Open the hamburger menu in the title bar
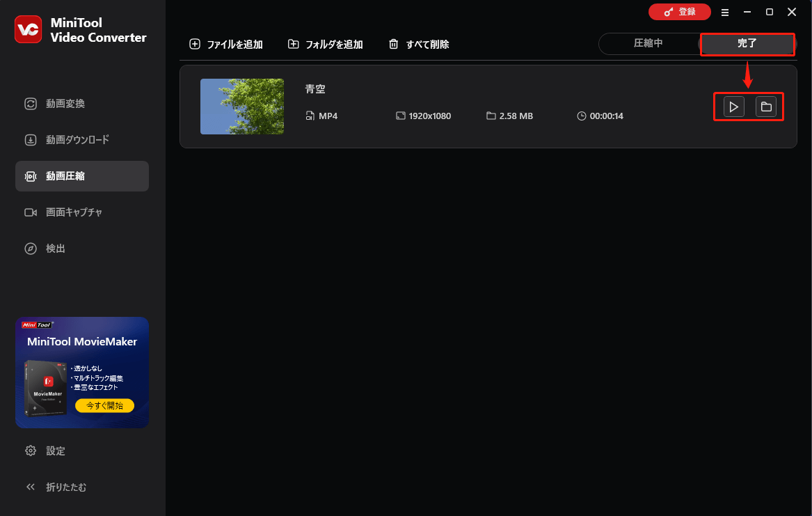Image resolution: width=812 pixels, height=516 pixels. coord(725,13)
